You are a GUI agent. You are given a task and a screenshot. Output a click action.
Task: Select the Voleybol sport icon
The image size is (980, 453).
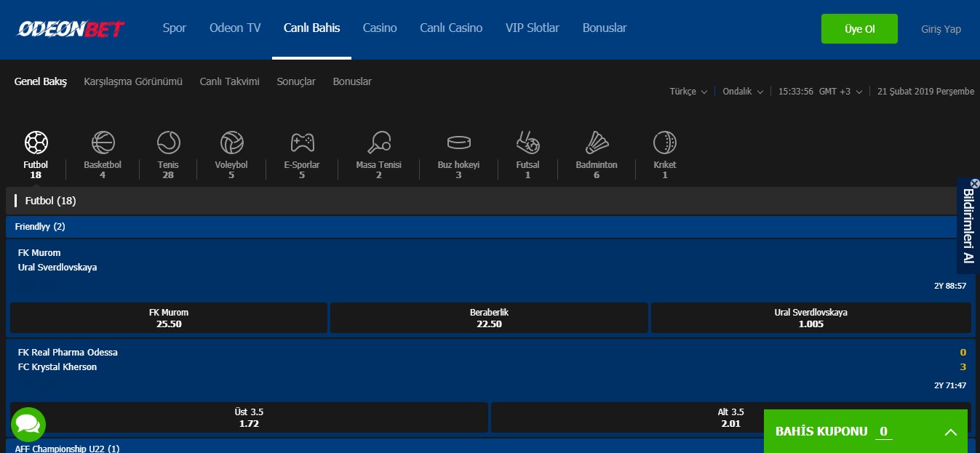coord(231,142)
